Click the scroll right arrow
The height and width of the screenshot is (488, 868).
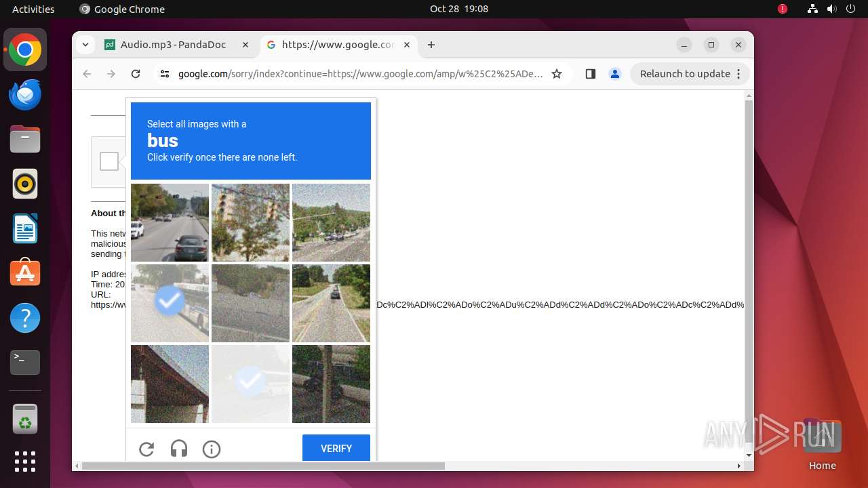(739, 466)
